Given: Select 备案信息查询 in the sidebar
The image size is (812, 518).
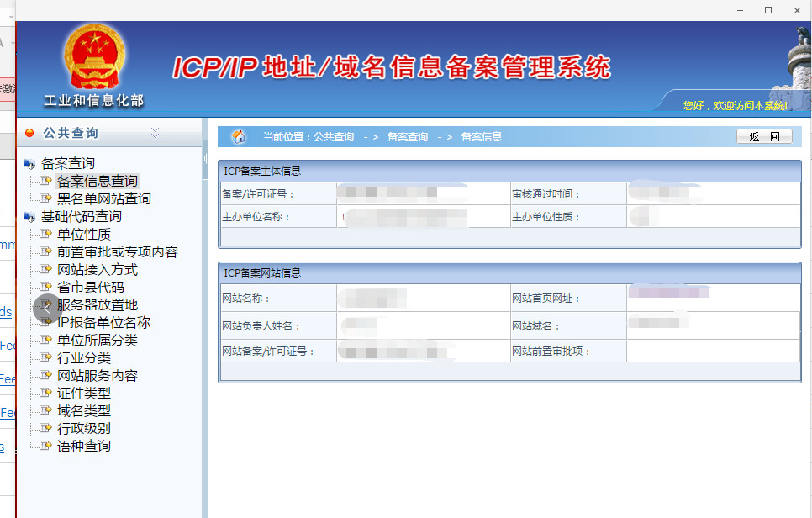Looking at the screenshot, I should [x=98, y=181].
